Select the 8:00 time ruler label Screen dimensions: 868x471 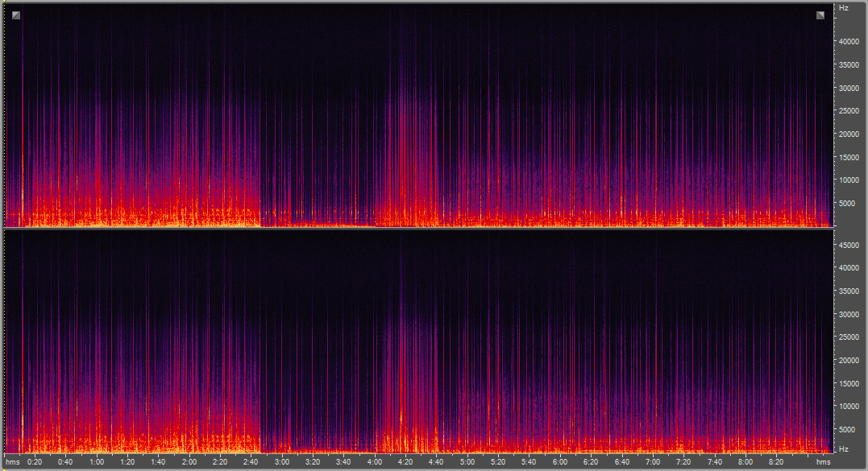tap(745, 462)
